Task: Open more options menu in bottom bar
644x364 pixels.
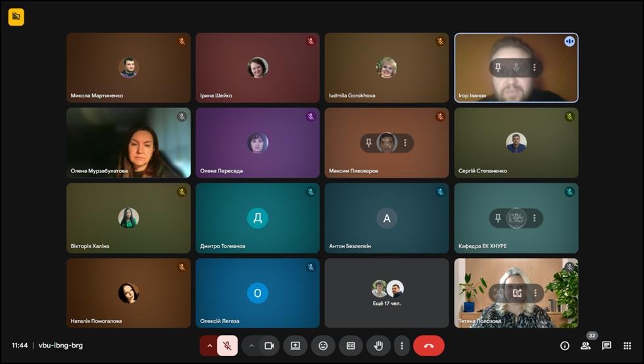Action: tap(401, 346)
